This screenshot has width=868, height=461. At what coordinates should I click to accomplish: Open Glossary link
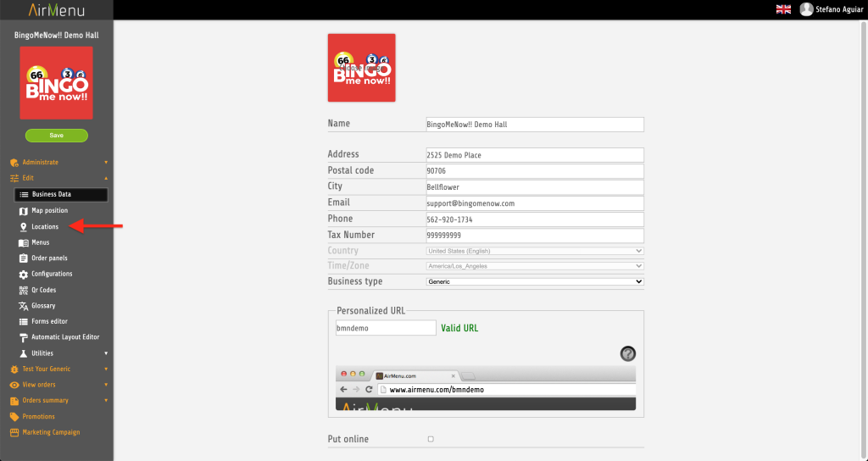(x=43, y=306)
